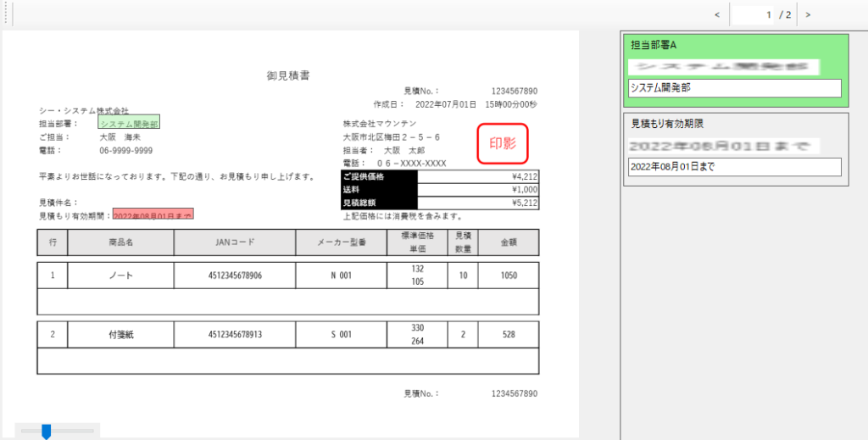868x440 pixels.
Task: Click the ¥1,000 shipping value
Action: (x=524, y=190)
